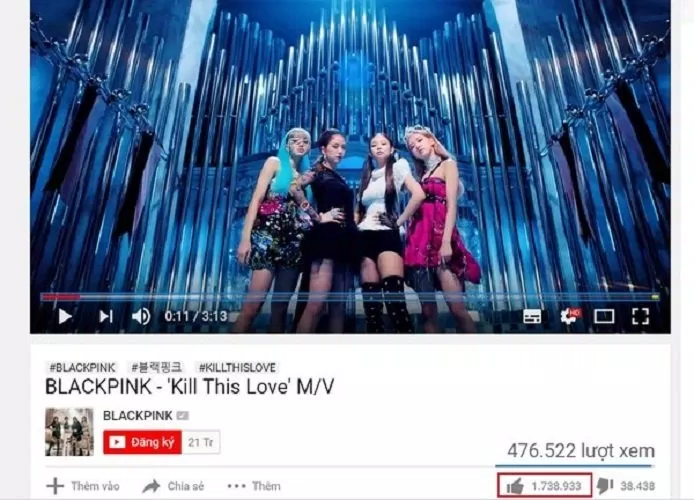Open the BLACKPINK channel name link
The image size is (694, 500).
pos(138,415)
